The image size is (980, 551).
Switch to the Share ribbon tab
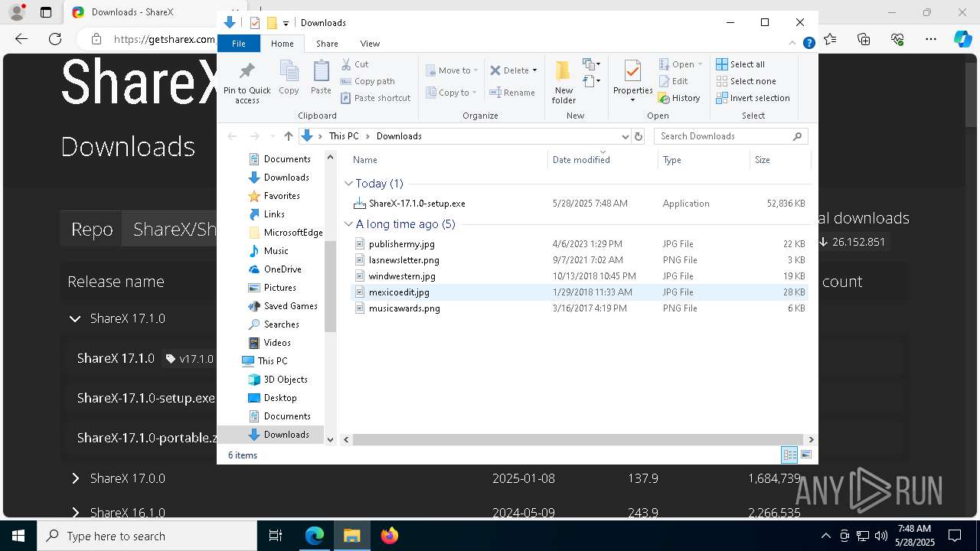(x=327, y=44)
